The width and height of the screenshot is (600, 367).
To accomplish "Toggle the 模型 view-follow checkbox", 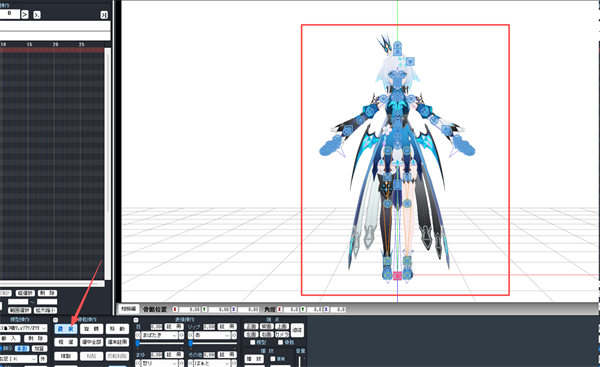I will point(253,342).
